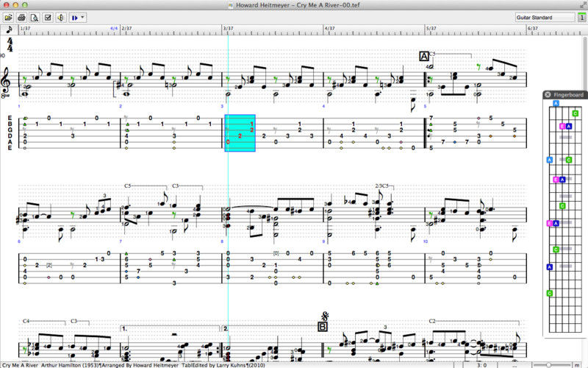Click the C2 barre marking
588x368 pixels.
click(432, 321)
